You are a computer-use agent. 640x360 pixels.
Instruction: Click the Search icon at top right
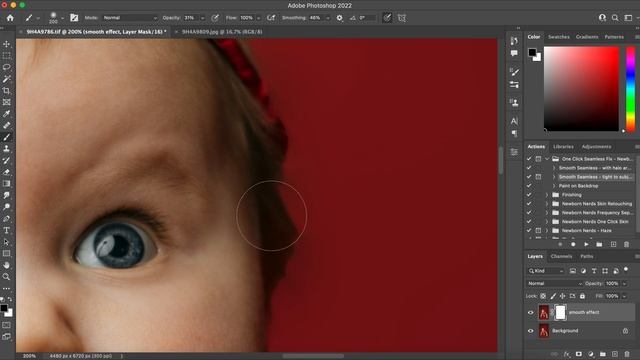pyautogui.click(x=615, y=18)
